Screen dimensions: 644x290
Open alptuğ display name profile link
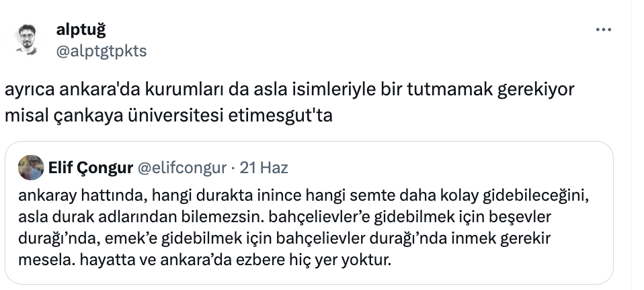pos(81,30)
